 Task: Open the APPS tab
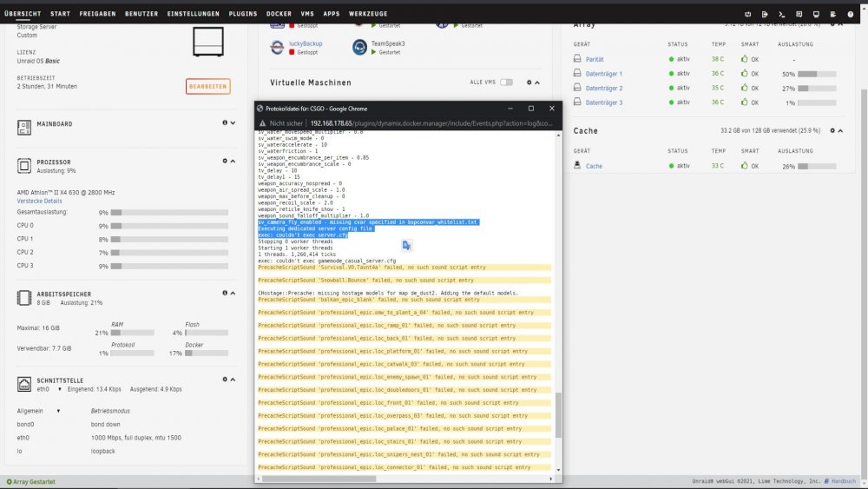coord(332,14)
